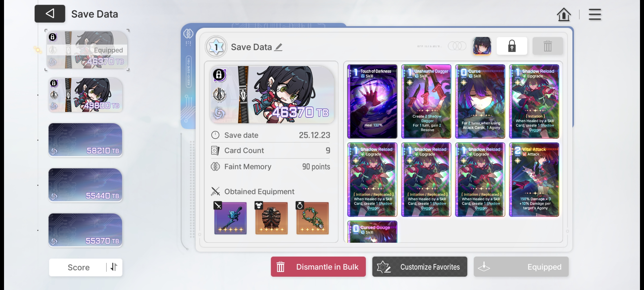Select the blue mace weapon equipment

point(230,218)
